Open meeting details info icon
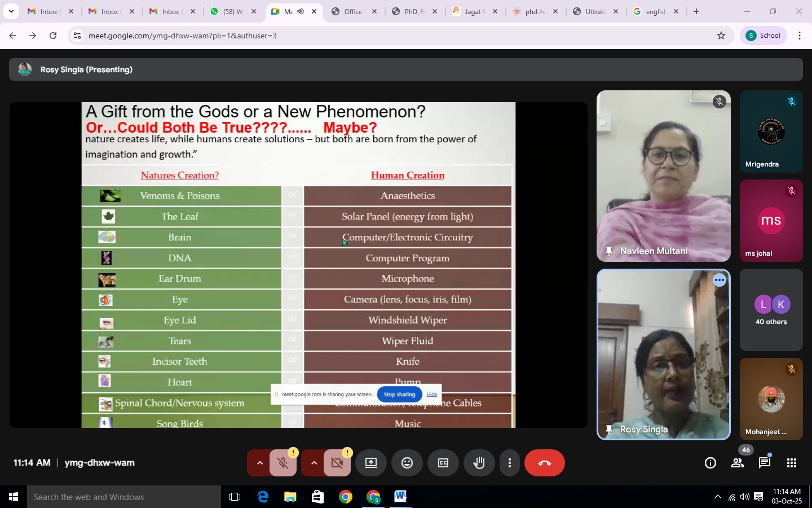This screenshot has height=508, width=812. (710, 463)
